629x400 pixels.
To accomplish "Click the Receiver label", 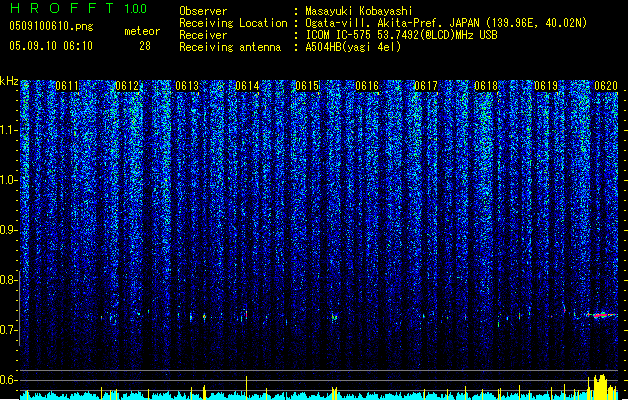I will click(x=203, y=35).
